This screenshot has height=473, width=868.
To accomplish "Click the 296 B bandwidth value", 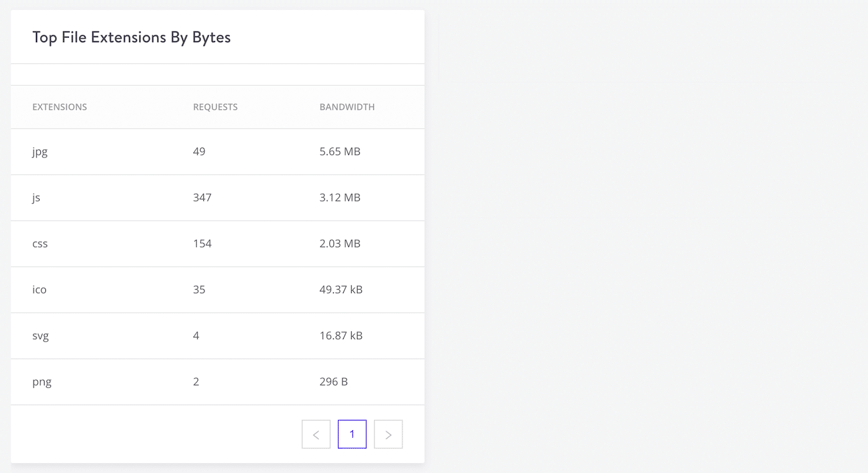I will (x=334, y=382).
